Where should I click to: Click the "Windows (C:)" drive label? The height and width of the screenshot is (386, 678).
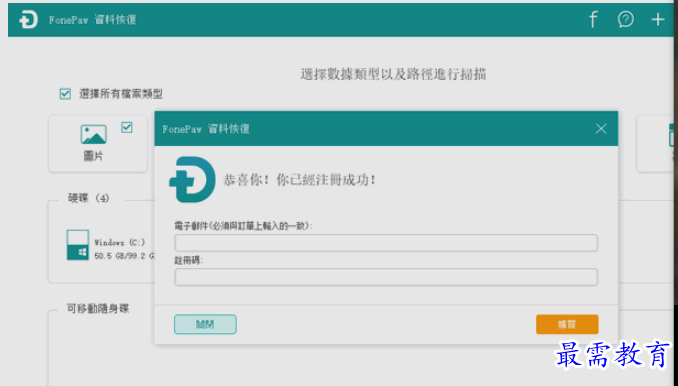(120, 242)
